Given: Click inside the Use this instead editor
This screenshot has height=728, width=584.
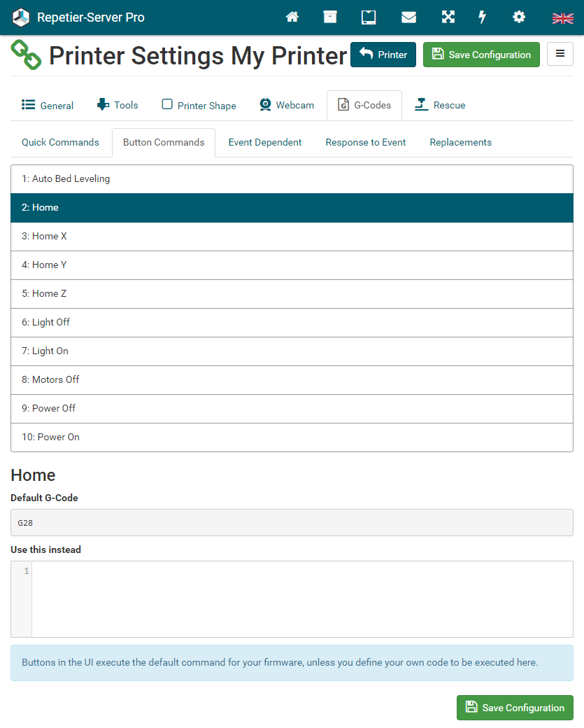Looking at the screenshot, I should [301, 598].
